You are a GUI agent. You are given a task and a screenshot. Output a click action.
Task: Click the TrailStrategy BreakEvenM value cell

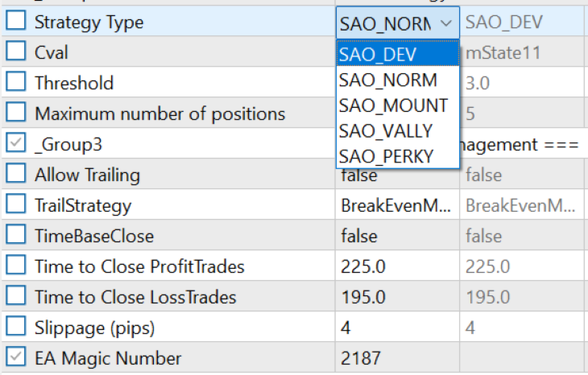[x=395, y=205]
